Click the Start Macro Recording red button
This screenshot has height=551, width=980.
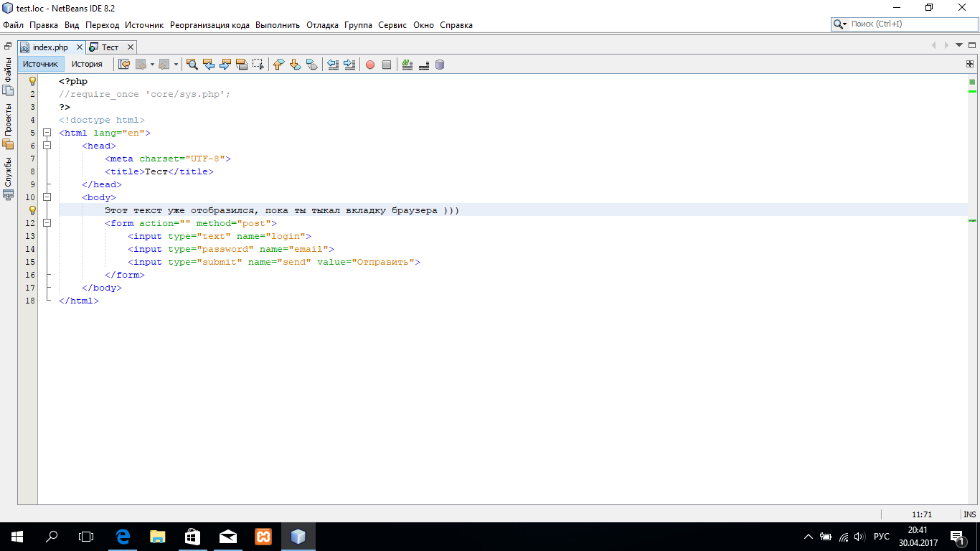coord(370,65)
